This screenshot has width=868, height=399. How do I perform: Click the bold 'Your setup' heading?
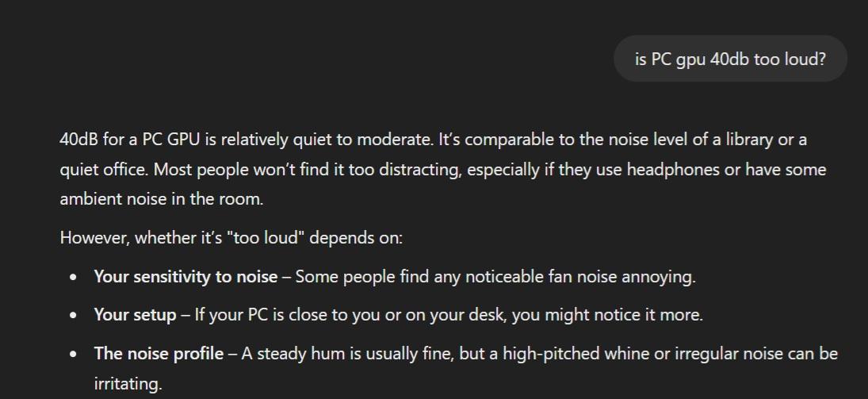coord(135,315)
